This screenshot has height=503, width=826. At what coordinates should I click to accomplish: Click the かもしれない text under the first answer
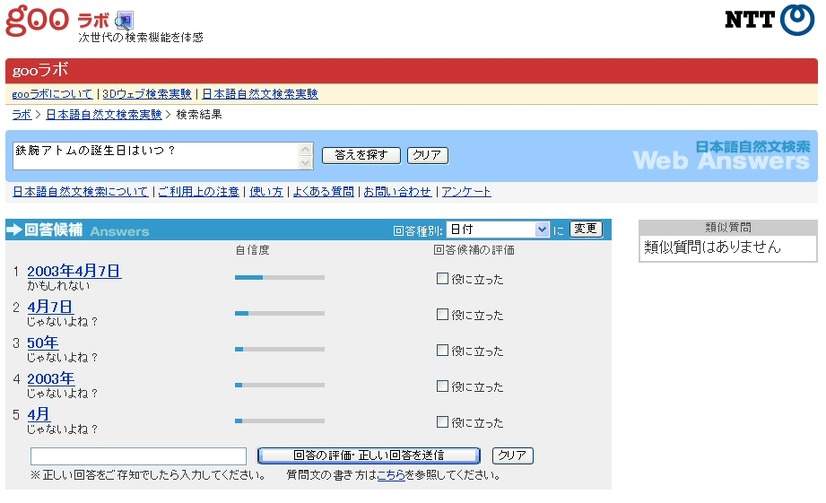tap(58, 286)
